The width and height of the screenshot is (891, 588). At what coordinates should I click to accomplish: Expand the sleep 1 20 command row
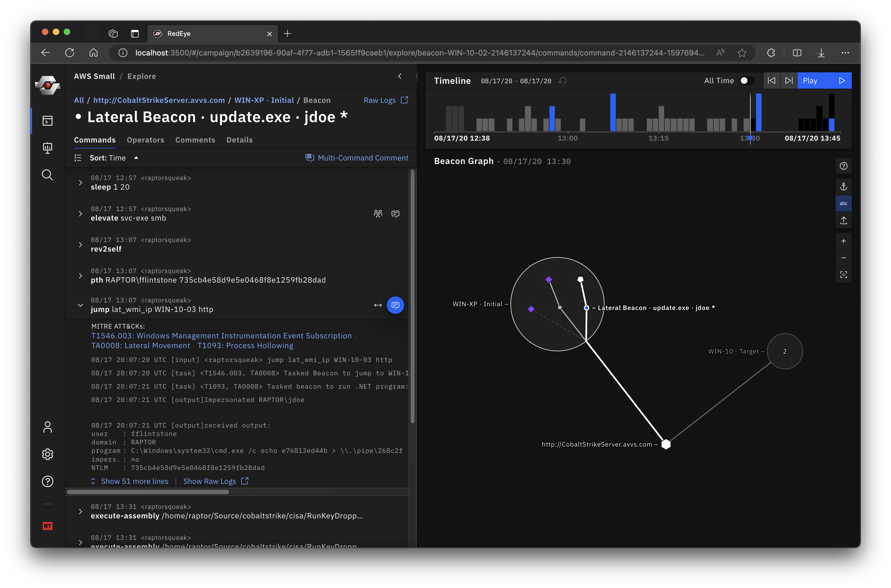80,182
